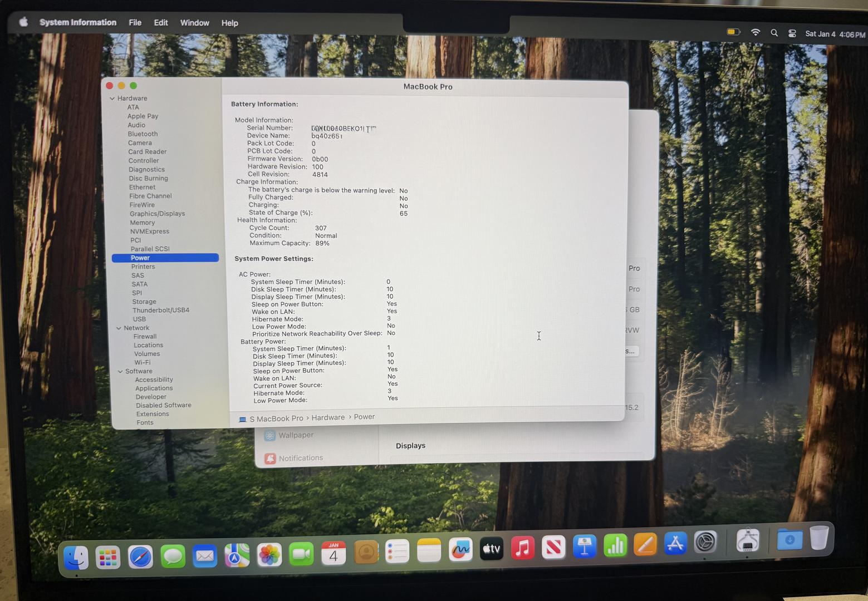Collapse the Network section chevron
This screenshot has height=601, width=868.
tap(119, 328)
